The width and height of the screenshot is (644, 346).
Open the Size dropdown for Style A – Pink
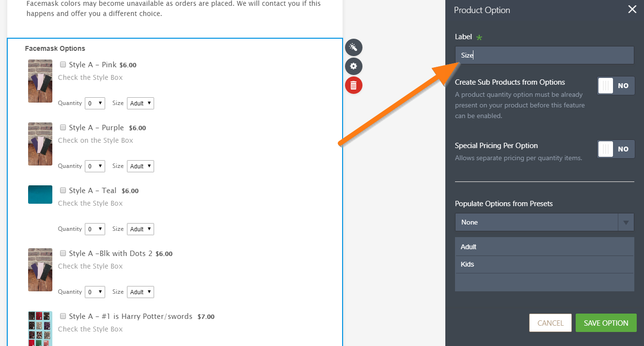[x=140, y=103]
